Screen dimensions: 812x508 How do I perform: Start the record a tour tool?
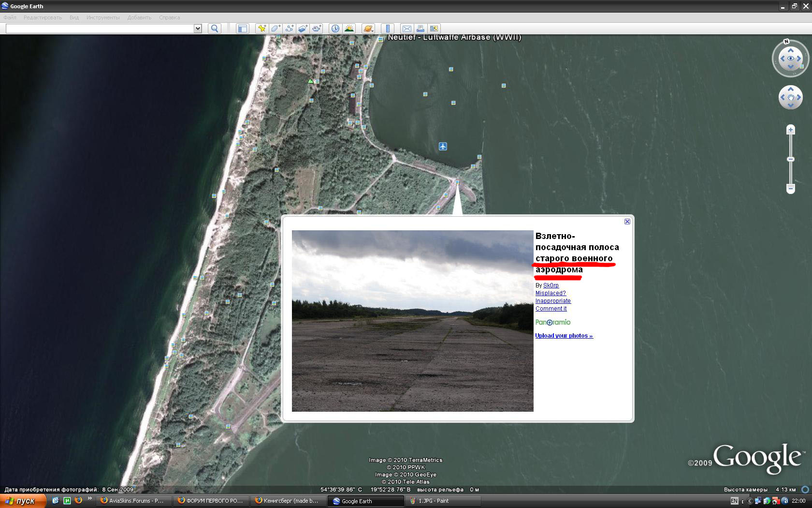click(317, 29)
